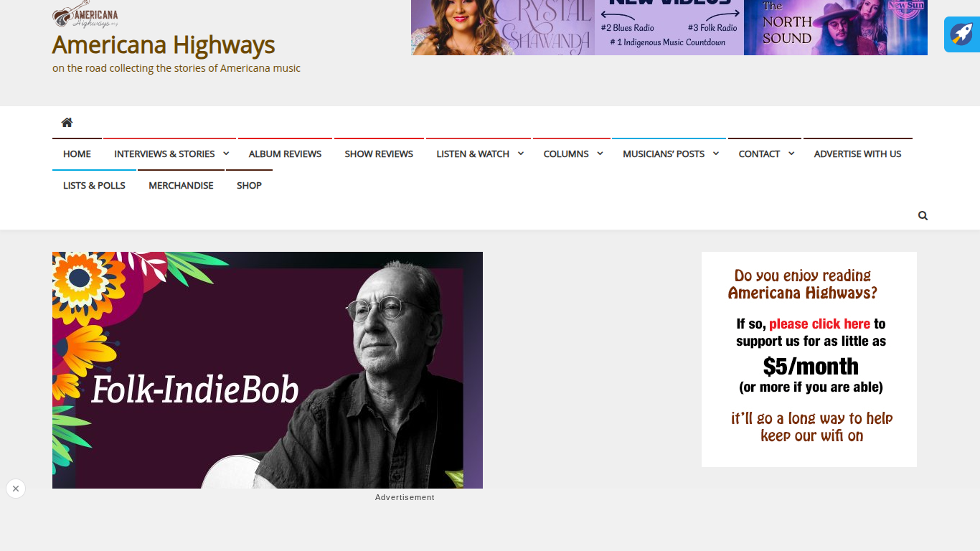
Task: Open the Merchandise menu item
Action: click(181, 185)
